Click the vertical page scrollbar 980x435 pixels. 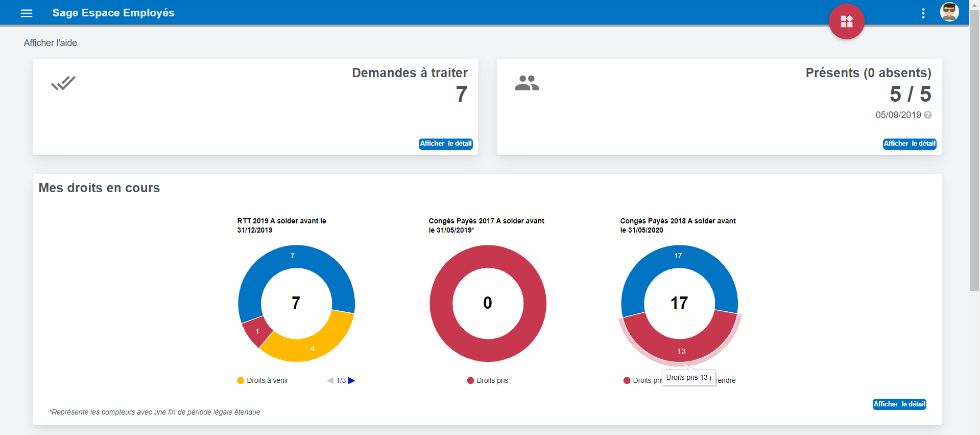pos(974,153)
